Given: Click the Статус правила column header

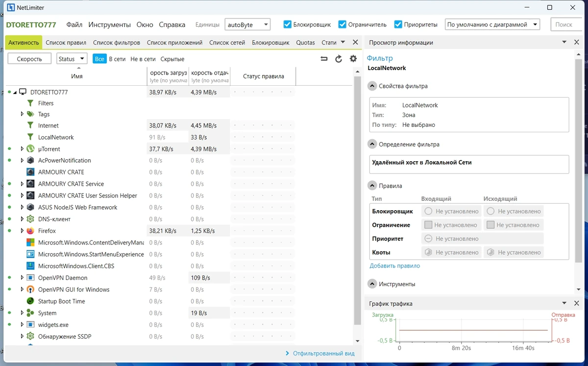Looking at the screenshot, I should [264, 76].
